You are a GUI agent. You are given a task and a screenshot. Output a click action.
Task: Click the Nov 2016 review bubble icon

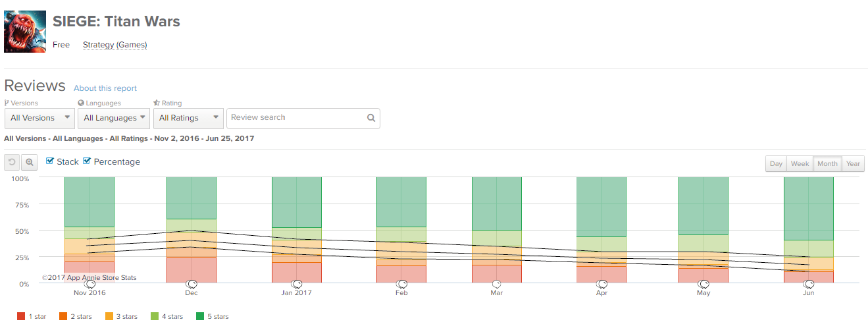[x=89, y=284]
